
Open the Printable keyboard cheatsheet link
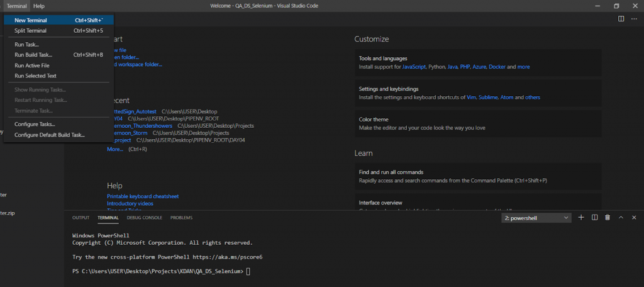tap(143, 196)
